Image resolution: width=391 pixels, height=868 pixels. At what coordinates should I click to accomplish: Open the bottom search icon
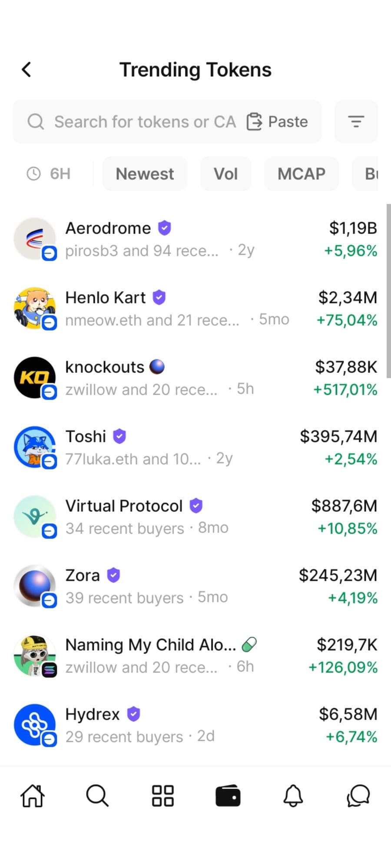click(97, 796)
